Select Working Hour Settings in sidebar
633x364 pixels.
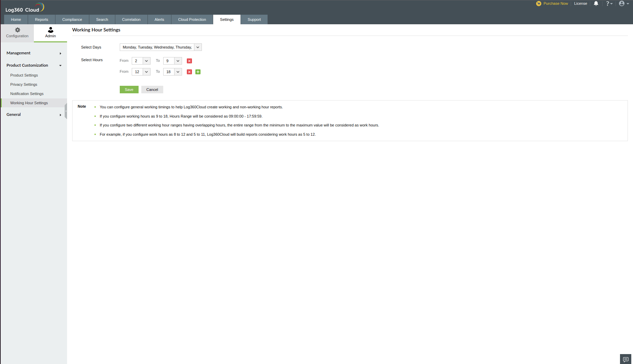pos(34,103)
